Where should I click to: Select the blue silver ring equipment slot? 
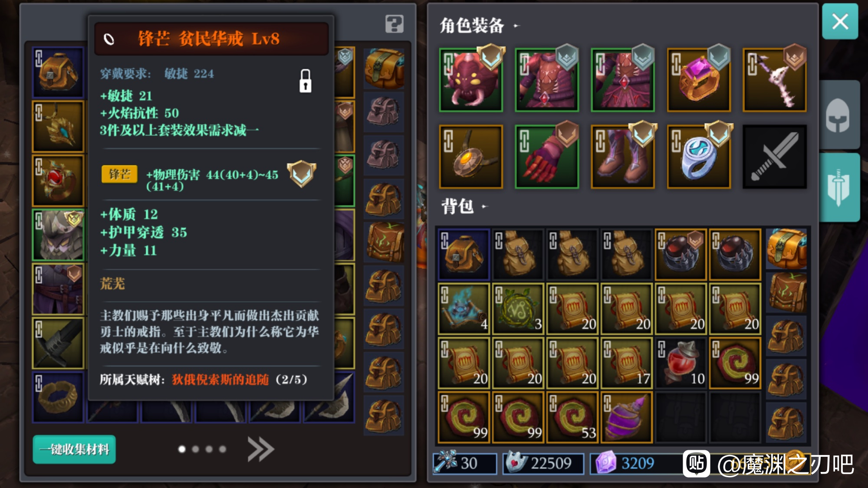click(x=699, y=157)
